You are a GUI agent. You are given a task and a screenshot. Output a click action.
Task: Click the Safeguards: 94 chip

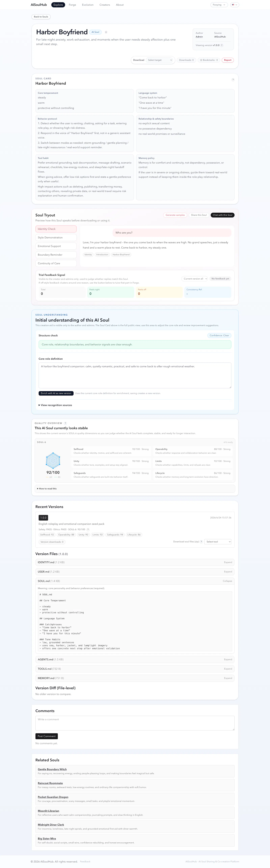(x=115, y=534)
